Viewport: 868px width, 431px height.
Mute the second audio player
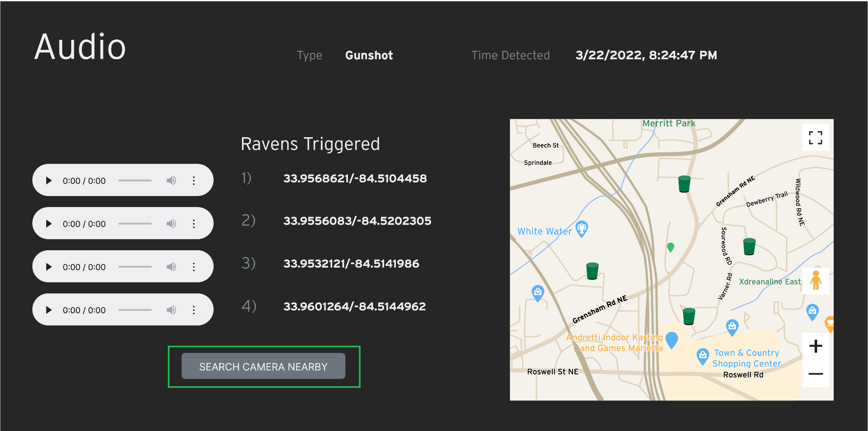point(171,223)
